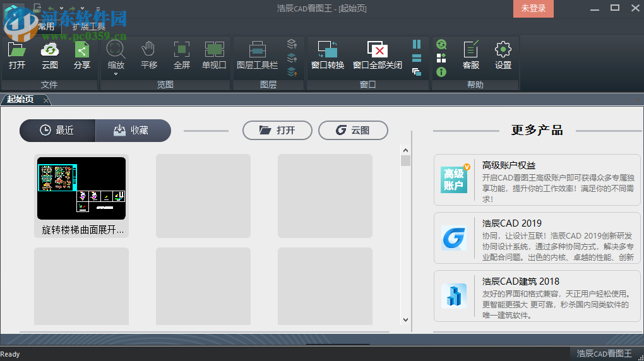Tile windows vertically with two-column icon
The height and width of the screenshot is (361, 644).
point(417,44)
